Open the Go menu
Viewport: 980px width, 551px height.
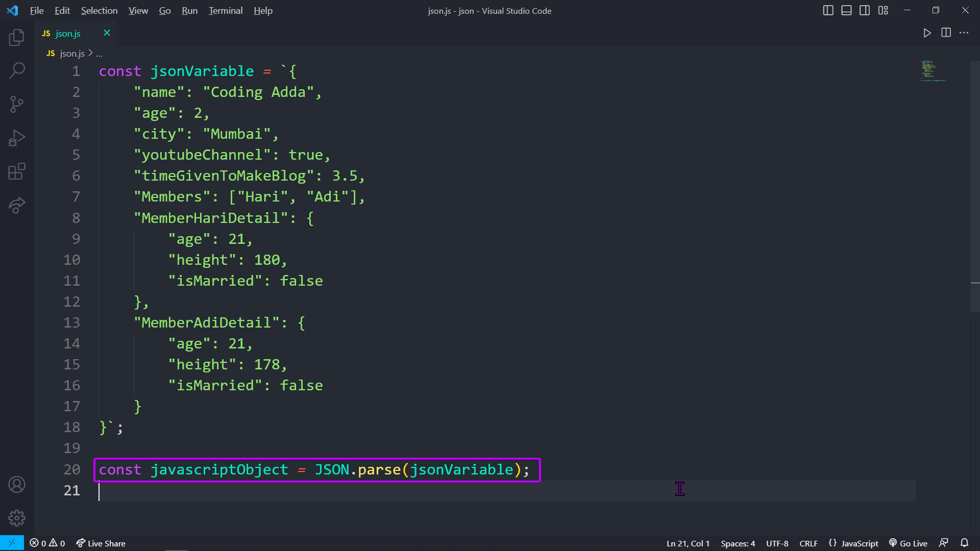coord(165,11)
